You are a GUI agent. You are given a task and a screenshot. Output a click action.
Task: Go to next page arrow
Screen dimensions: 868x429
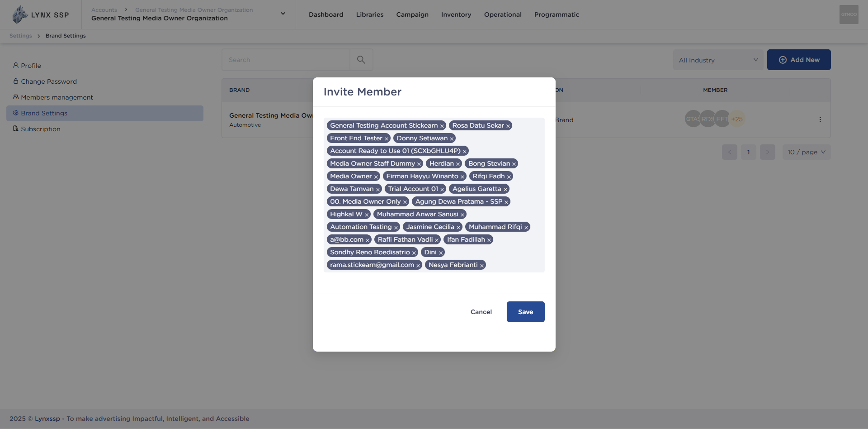tap(768, 152)
